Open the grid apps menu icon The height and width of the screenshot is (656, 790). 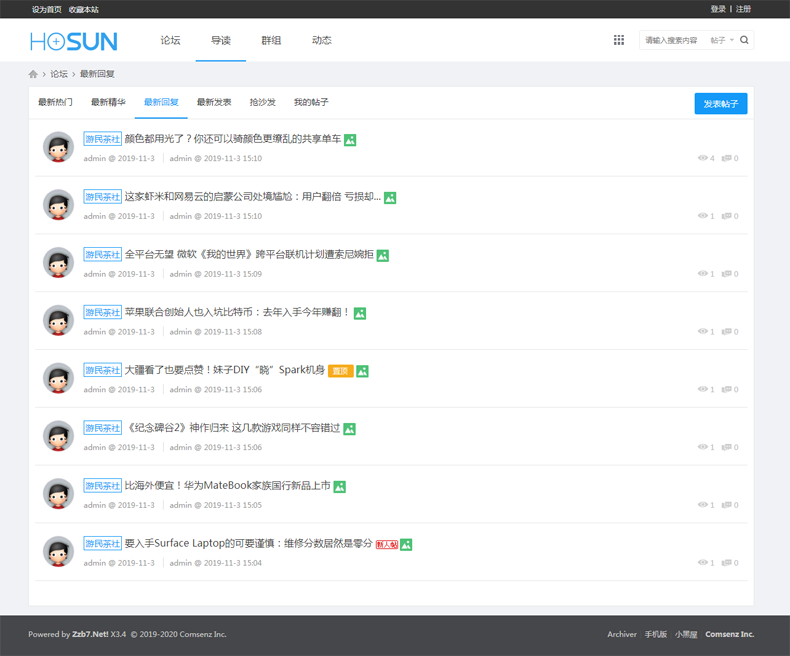[619, 40]
